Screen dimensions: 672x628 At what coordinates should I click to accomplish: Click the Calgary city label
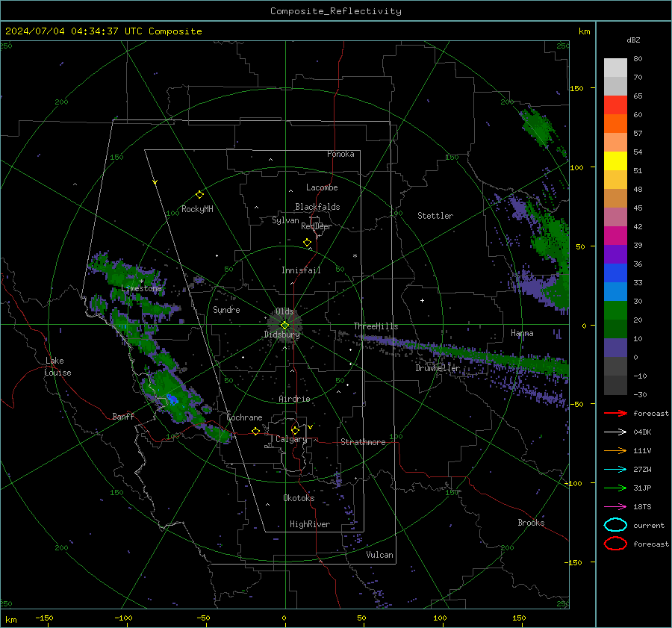pos(291,439)
